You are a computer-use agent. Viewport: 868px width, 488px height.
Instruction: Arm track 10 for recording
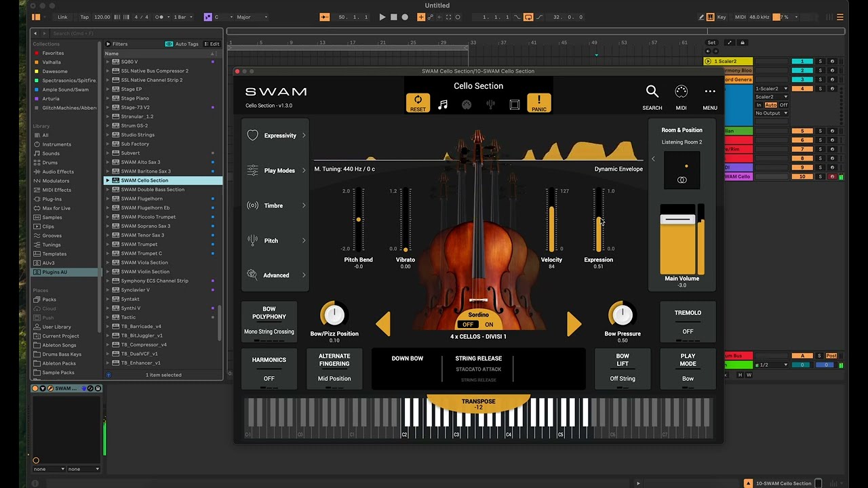832,176
